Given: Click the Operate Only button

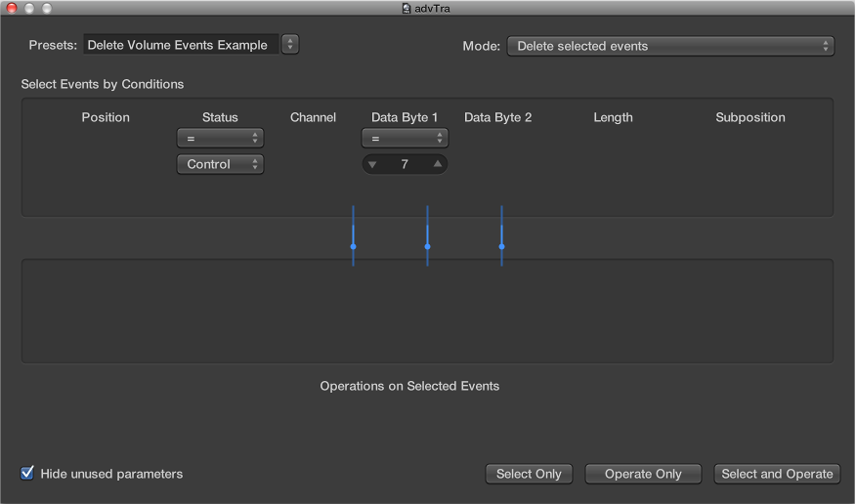Looking at the screenshot, I should pos(643,474).
